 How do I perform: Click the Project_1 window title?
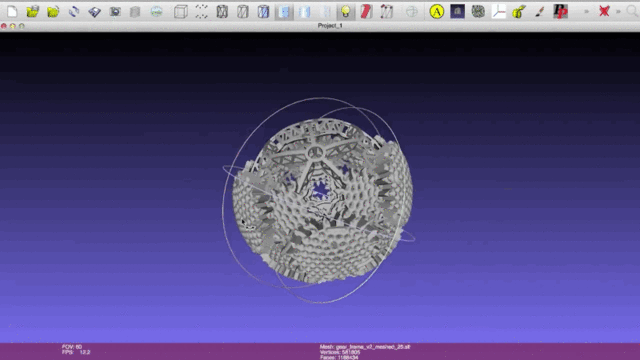point(330,25)
